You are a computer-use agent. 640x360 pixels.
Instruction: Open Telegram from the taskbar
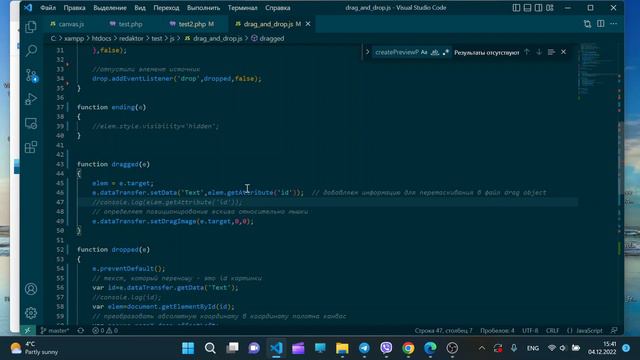[364, 348]
